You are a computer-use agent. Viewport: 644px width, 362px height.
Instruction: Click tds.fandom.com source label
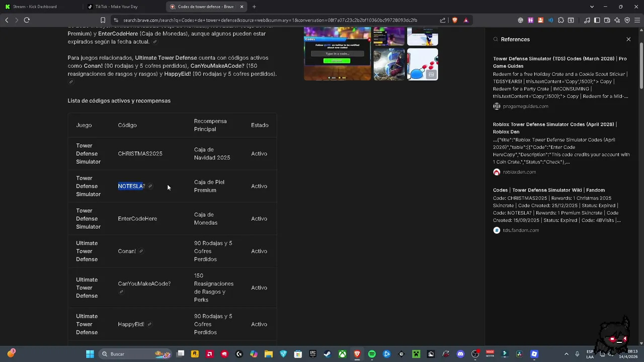pyautogui.click(x=521, y=230)
